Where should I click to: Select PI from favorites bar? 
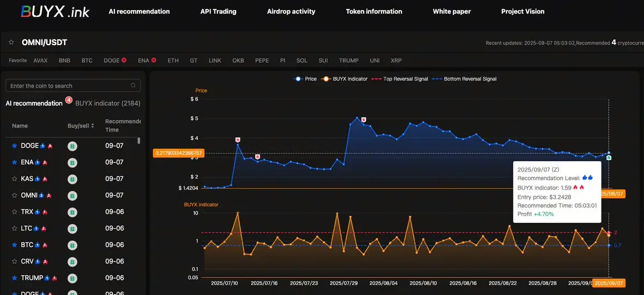[283, 61]
